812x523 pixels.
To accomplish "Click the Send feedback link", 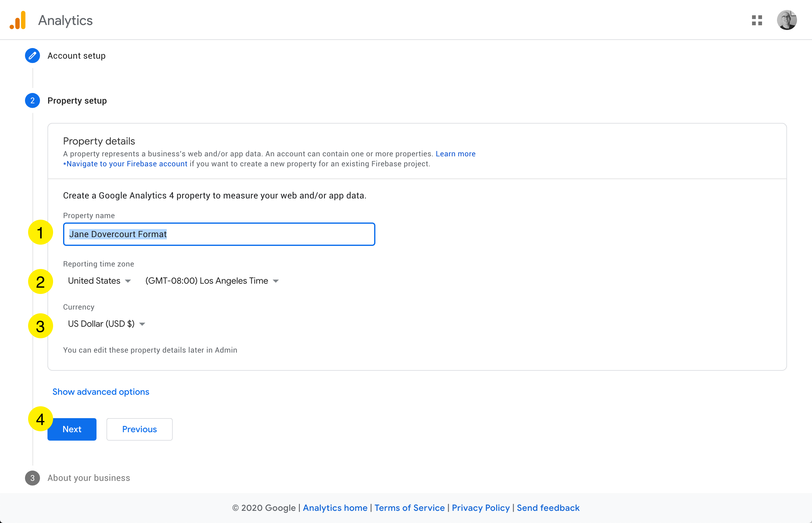I will 548,508.
